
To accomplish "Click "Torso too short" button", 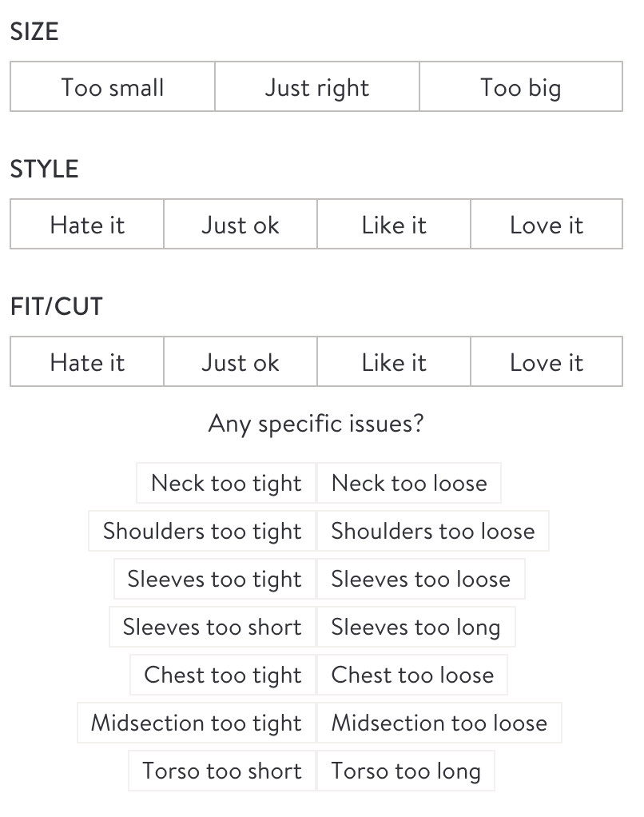I will click(x=222, y=771).
